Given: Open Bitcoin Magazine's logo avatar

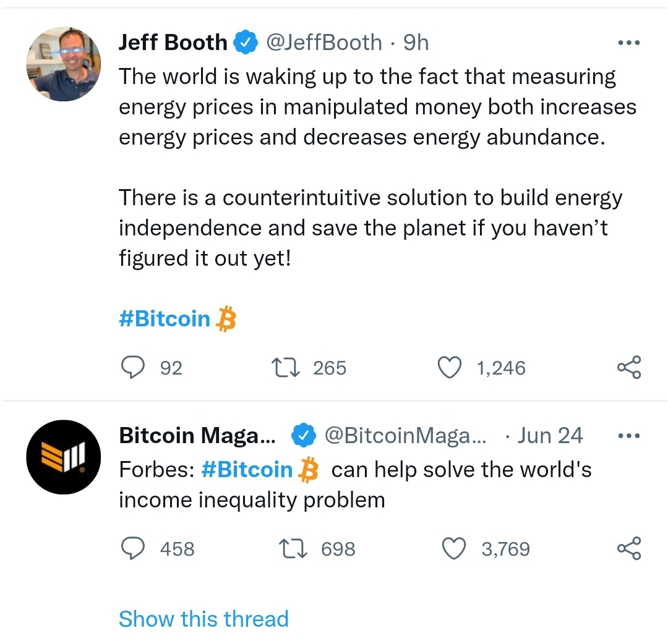Looking at the screenshot, I should [x=64, y=457].
